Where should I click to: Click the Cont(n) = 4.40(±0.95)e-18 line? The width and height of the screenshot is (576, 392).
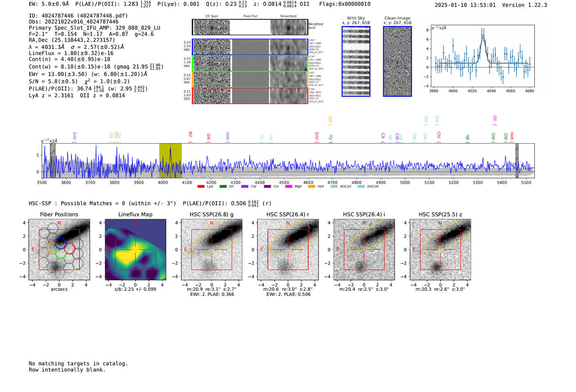click(x=70, y=59)
